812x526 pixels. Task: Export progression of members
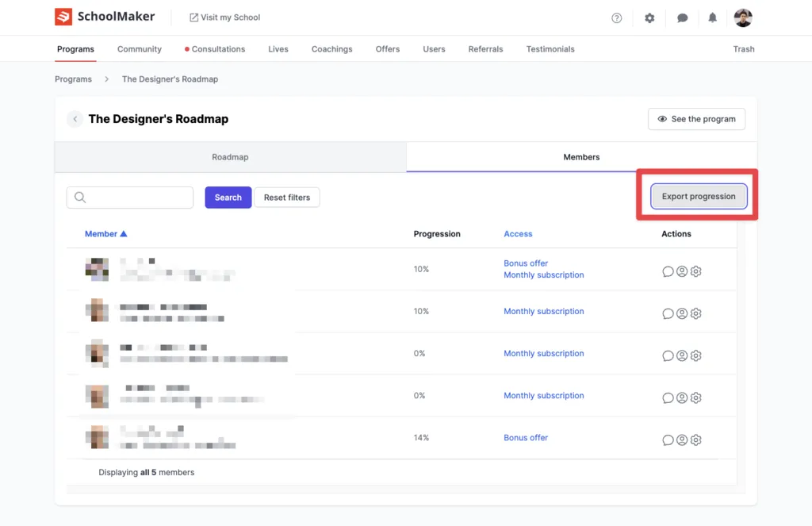pos(699,197)
